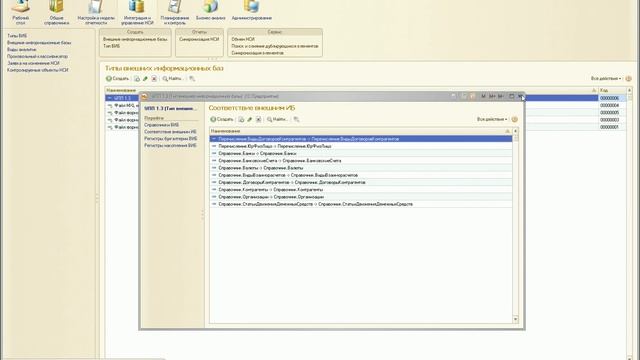Sort by Код column header in main list
Viewport: 640px width, 360px height.
pyautogui.click(x=612, y=90)
